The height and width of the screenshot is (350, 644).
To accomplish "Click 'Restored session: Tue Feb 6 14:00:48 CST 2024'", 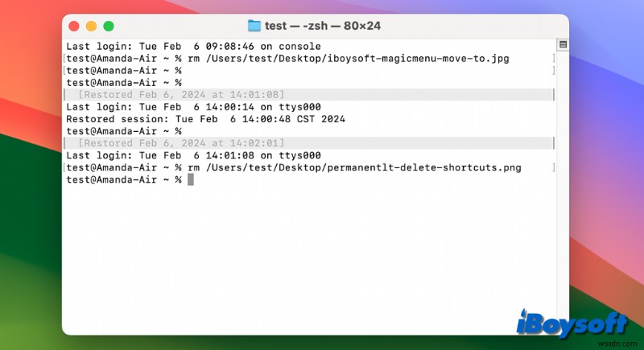I will pyautogui.click(x=205, y=119).
